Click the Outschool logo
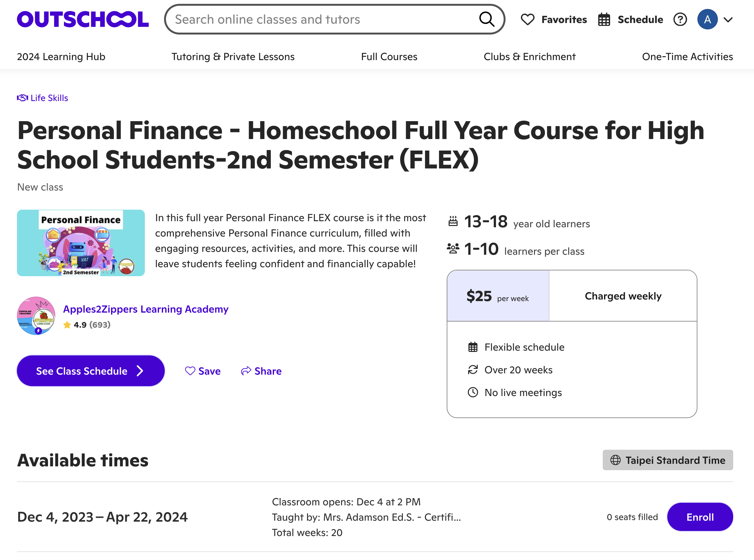The height and width of the screenshot is (560, 754). [83, 19]
